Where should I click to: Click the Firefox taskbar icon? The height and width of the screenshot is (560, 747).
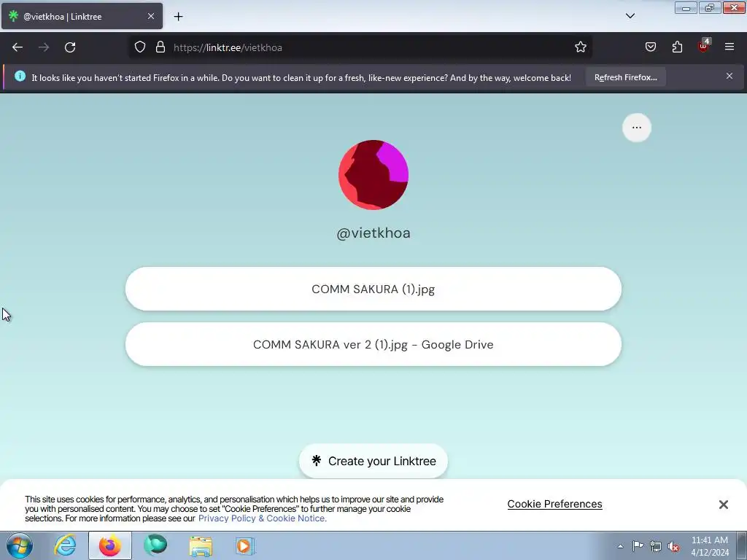(x=110, y=545)
